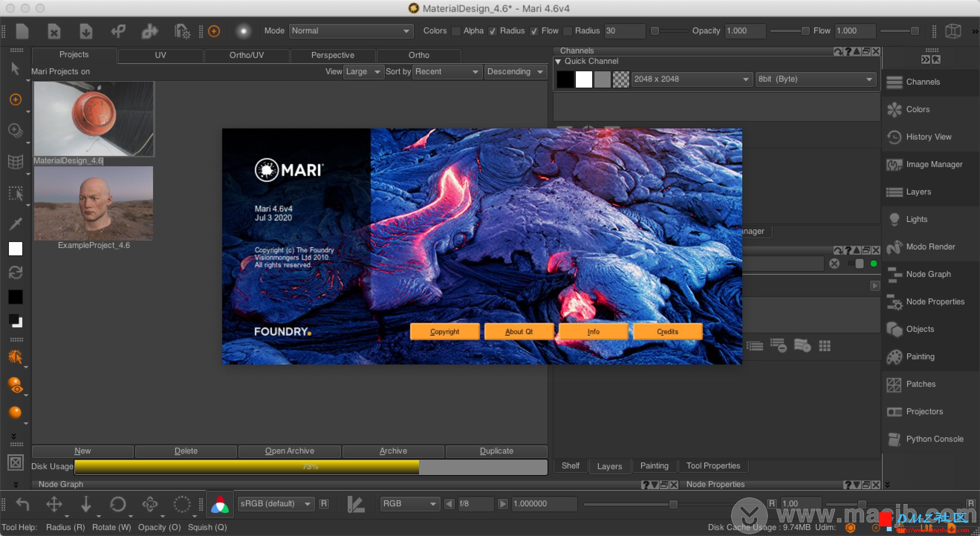The image size is (980, 536).
Task: Toggle the green dot indicator in search bar
Action: point(873,264)
